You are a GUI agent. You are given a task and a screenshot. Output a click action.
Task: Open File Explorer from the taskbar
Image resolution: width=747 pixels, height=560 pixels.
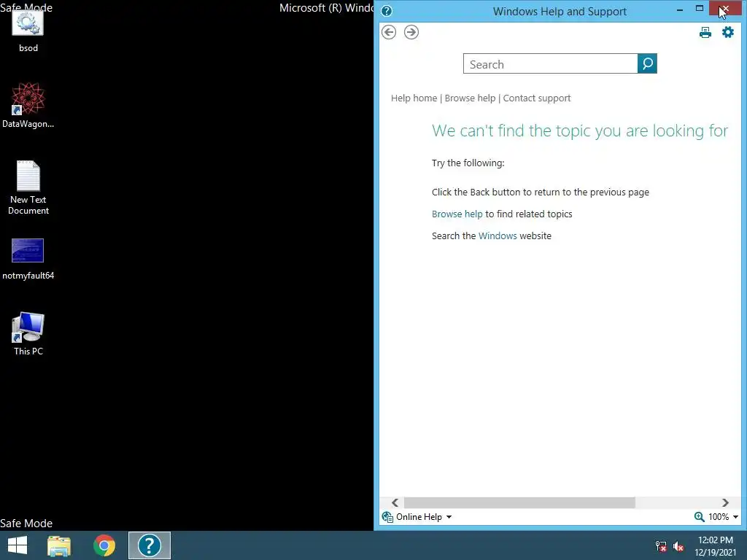pos(59,545)
